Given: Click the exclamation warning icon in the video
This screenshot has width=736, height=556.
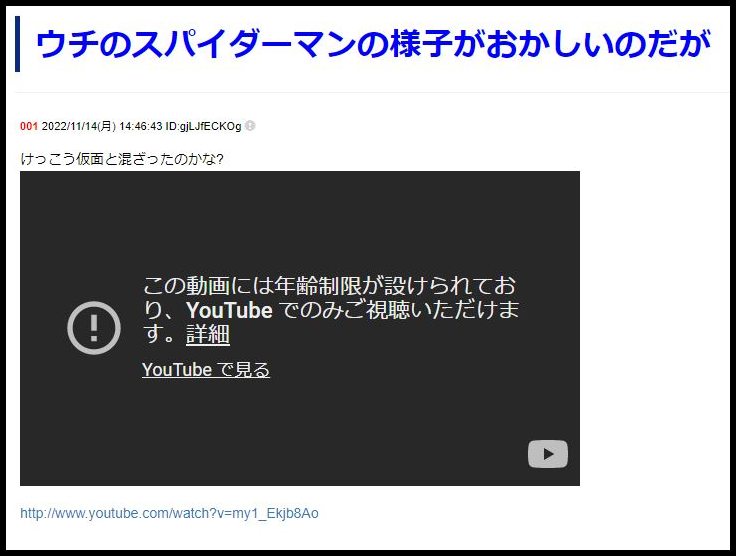Looking at the screenshot, I should tap(94, 328).
